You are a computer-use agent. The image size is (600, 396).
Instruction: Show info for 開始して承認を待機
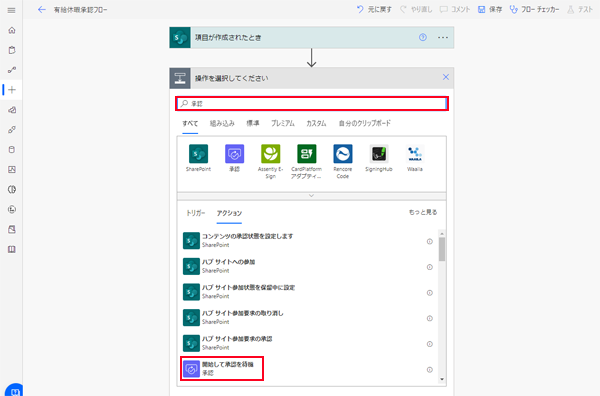[x=430, y=370]
